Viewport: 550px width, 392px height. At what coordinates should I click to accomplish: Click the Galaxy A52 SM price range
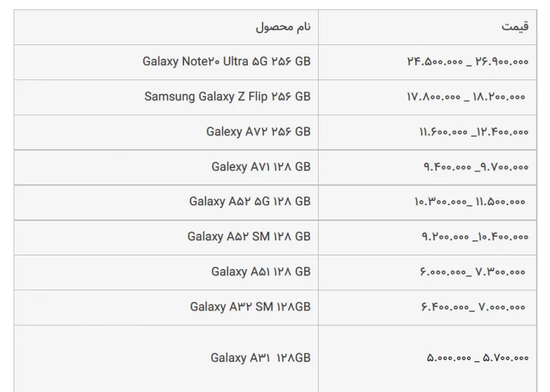tap(475, 237)
